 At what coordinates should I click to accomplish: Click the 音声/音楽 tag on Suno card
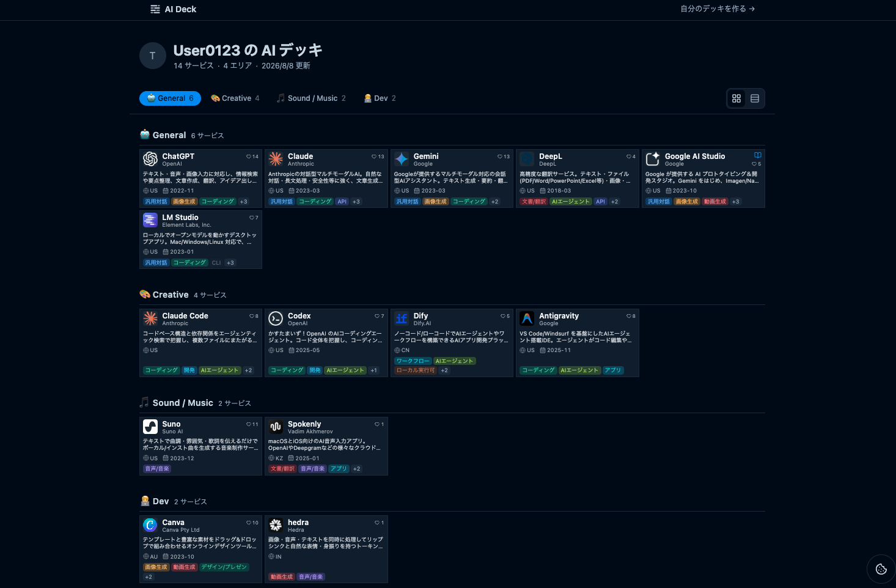coord(157,469)
